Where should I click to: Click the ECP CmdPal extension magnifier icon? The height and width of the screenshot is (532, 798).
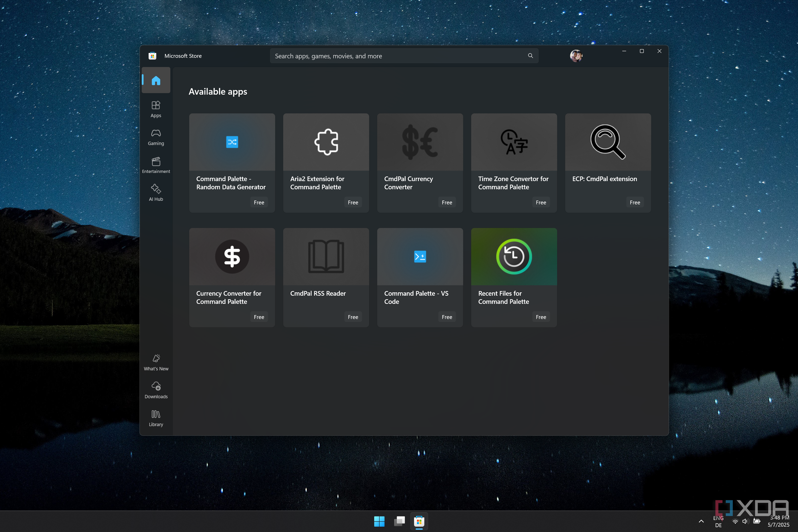608,142
